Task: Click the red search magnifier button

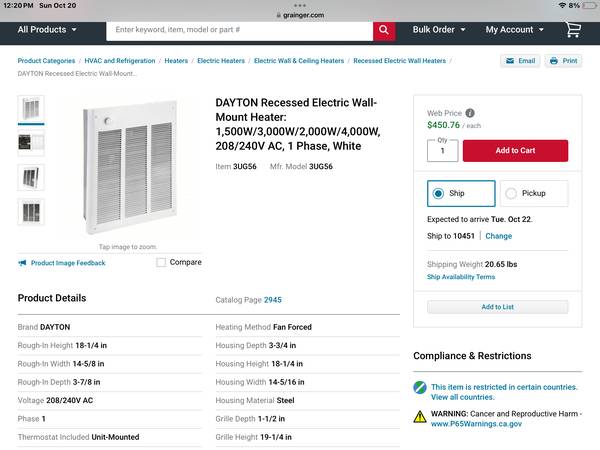Action: tap(384, 30)
